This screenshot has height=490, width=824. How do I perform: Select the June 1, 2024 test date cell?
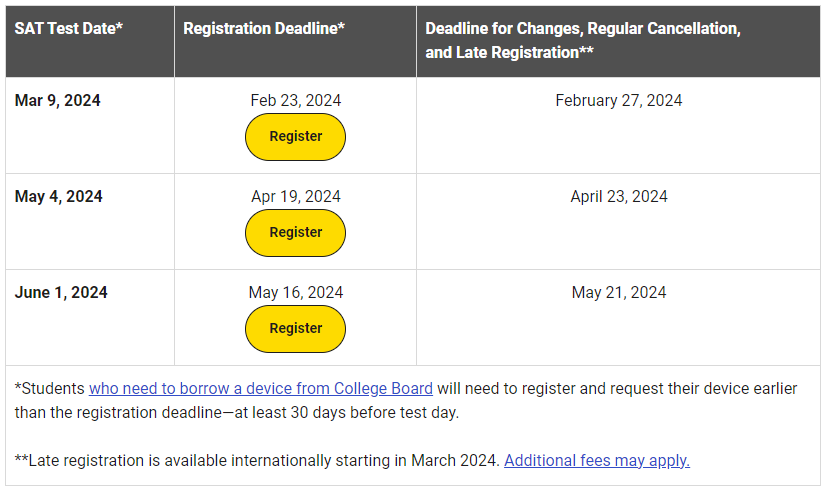61,292
